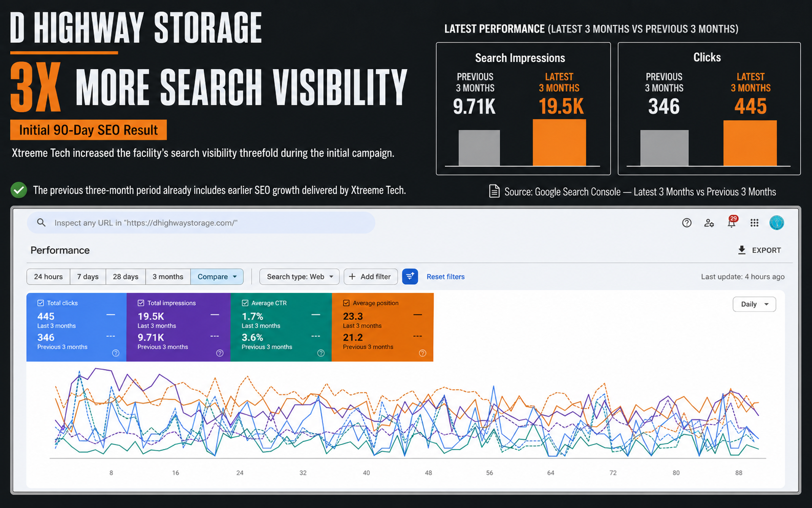Select the 24 hours range tab
This screenshot has height=508, width=812.
tap(49, 277)
